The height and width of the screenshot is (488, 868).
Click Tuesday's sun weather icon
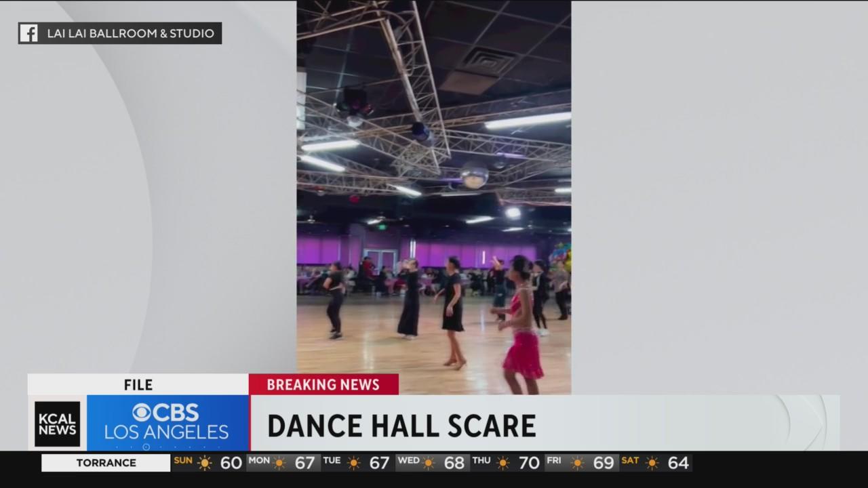[x=354, y=463]
